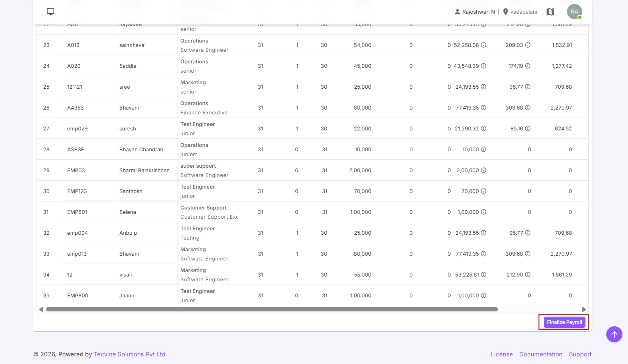Click the horizontal scrollbar right arrow
Image resolution: width=628 pixels, height=364 pixels.
click(584, 309)
